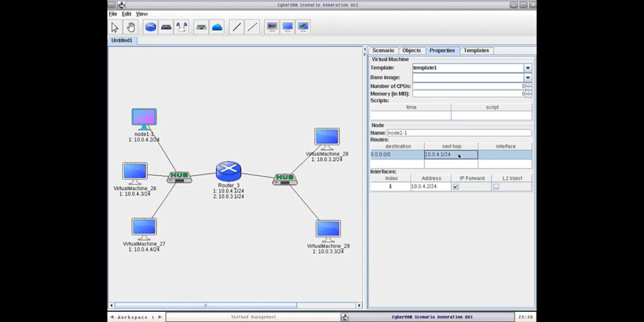Pick the blue router tool in toolbar
This screenshot has width=644, height=322.
151,27
